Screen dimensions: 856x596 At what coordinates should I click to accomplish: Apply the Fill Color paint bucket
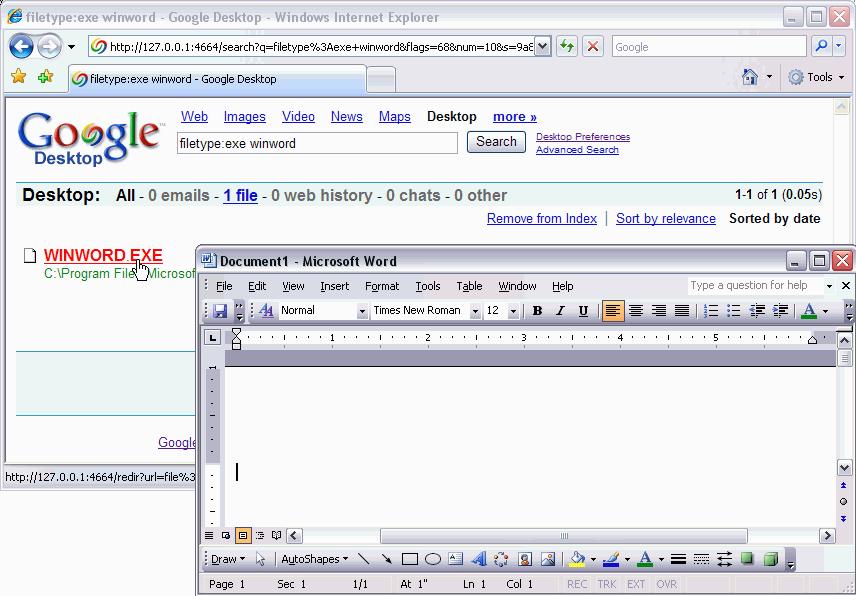tap(576, 559)
